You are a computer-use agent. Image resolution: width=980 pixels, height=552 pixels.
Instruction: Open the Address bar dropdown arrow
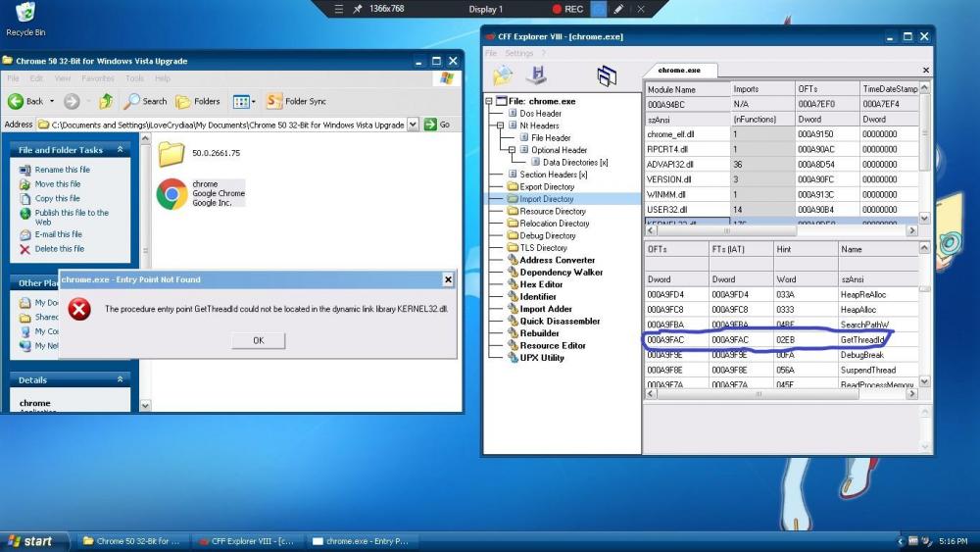pyautogui.click(x=414, y=125)
